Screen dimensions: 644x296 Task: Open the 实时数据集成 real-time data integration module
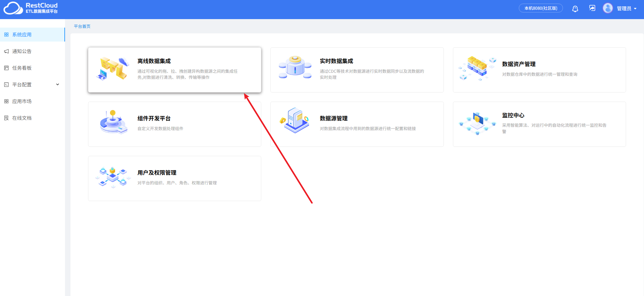click(357, 70)
